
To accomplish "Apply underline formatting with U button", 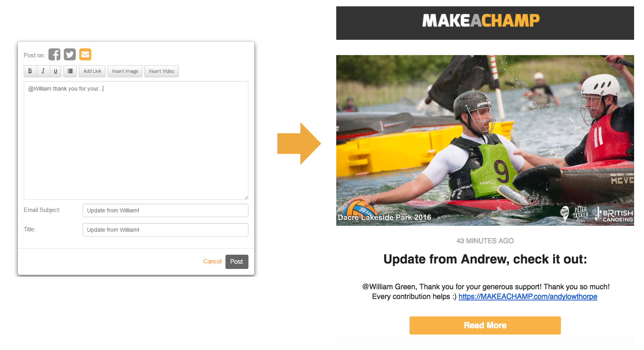I will pos(55,71).
